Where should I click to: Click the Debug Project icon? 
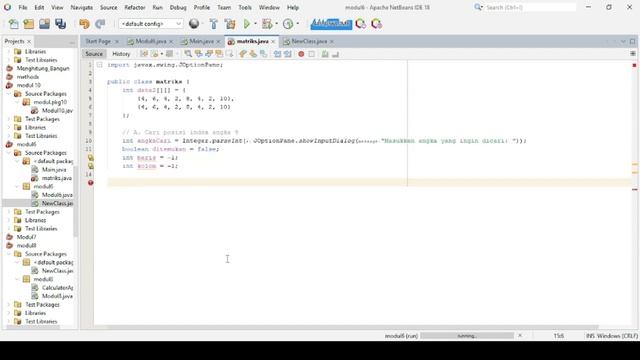click(267, 24)
